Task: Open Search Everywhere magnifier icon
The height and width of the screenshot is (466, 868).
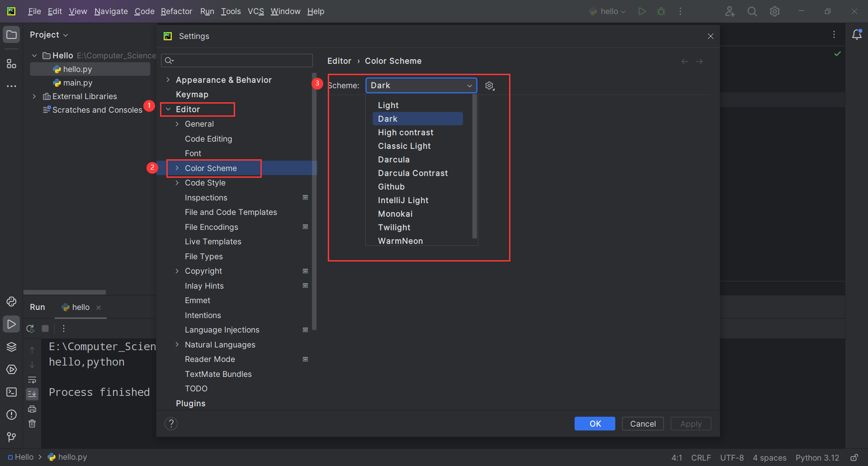Action: pyautogui.click(x=752, y=11)
